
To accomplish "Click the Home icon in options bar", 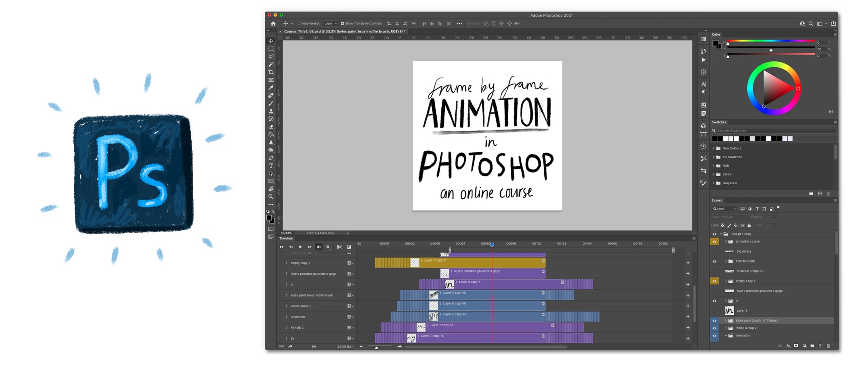I will click(273, 23).
